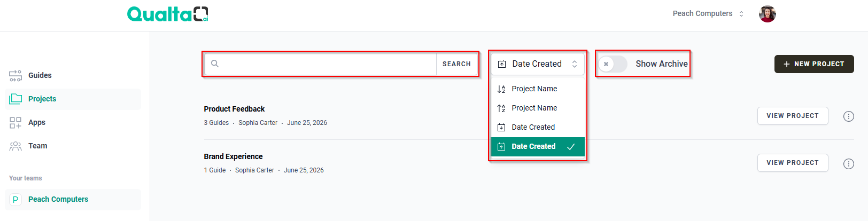The image size is (868, 221).
Task: Choose the highlighted Date Created option
Action: click(538, 146)
